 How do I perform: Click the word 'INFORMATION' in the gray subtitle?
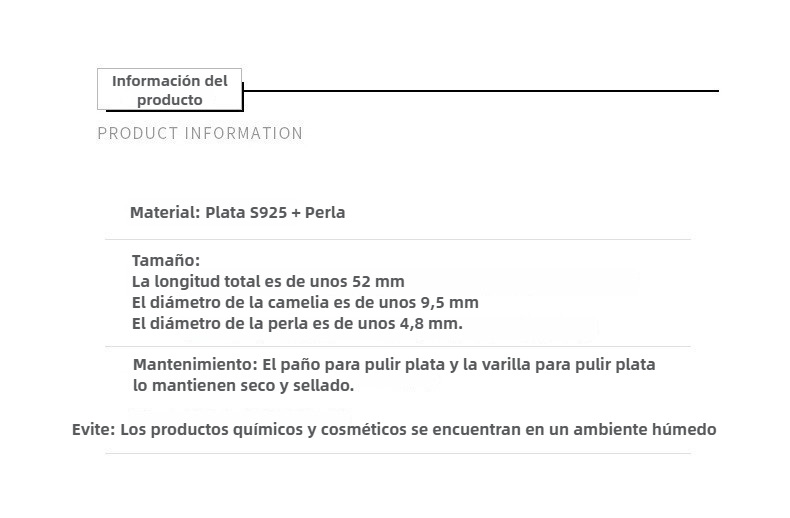click(x=244, y=134)
